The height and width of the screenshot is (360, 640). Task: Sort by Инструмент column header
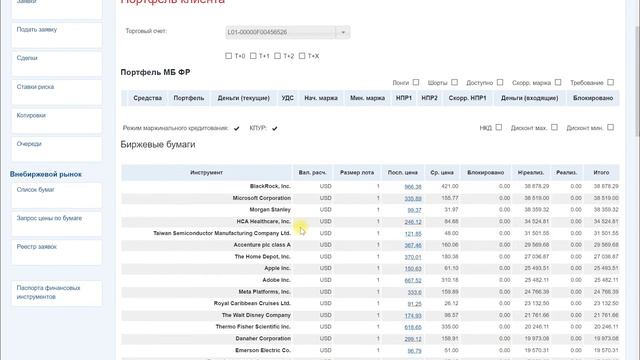[x=207, y=173]
